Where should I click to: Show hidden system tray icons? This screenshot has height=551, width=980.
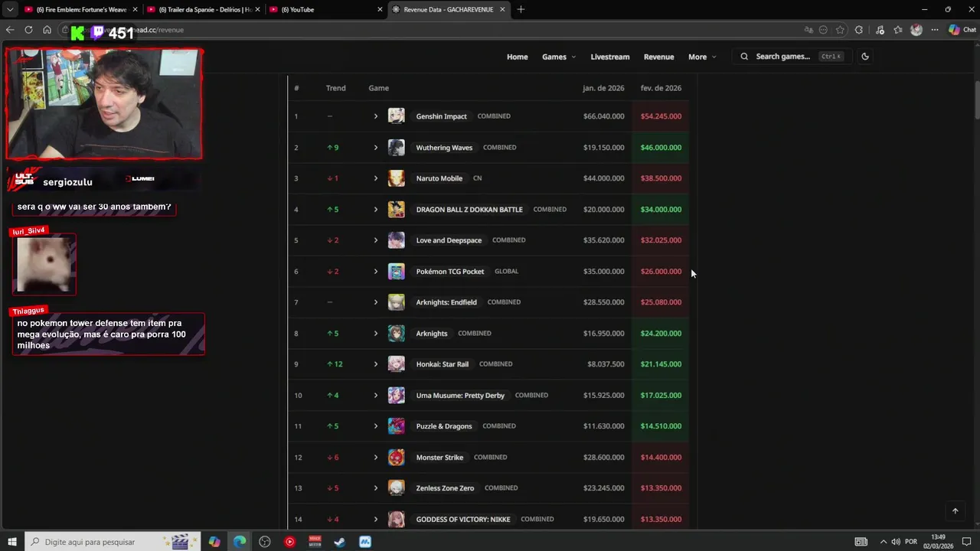(882, 542)
